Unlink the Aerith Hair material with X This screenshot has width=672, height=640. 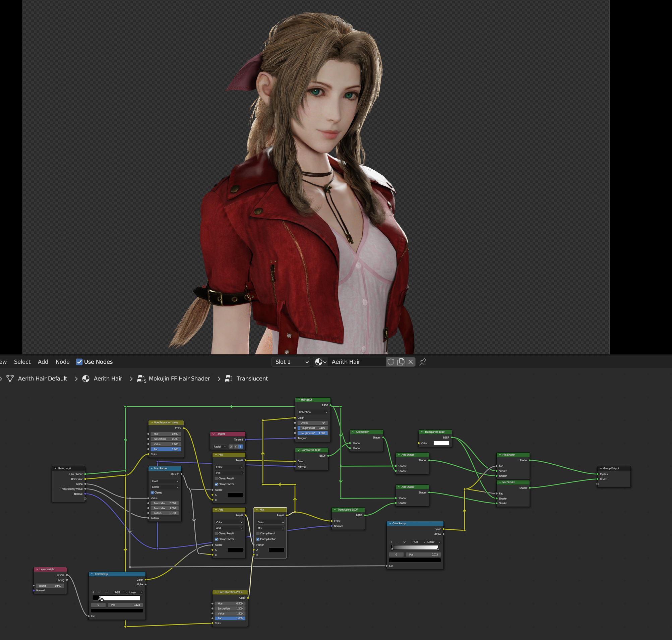[411, 362]
